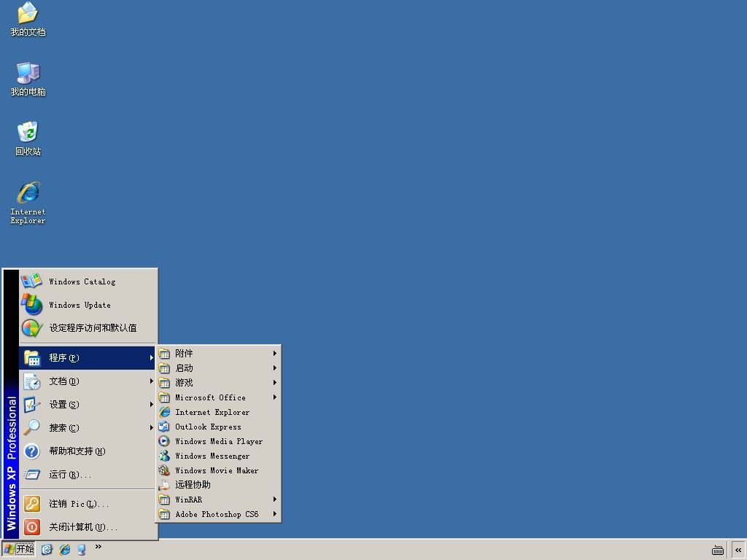Click the Windows Media Player icon
Viewport: 747px width, 560px height.
[x=164, y=441]
